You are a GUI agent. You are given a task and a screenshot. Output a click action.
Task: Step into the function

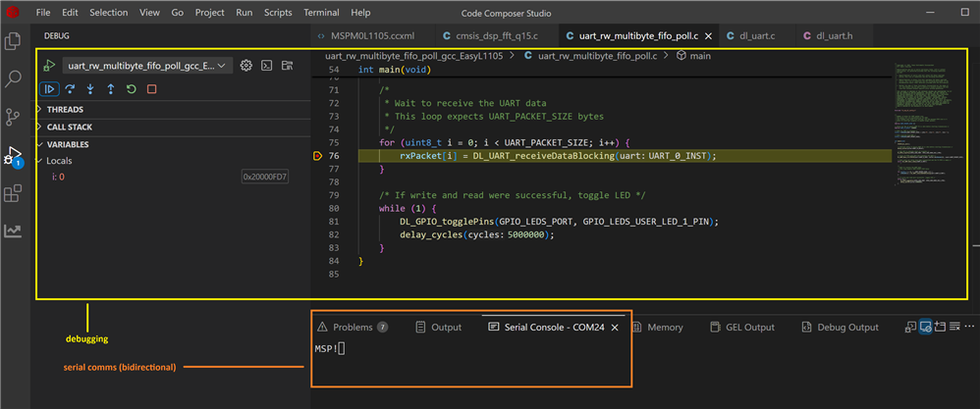pos(90,89)
